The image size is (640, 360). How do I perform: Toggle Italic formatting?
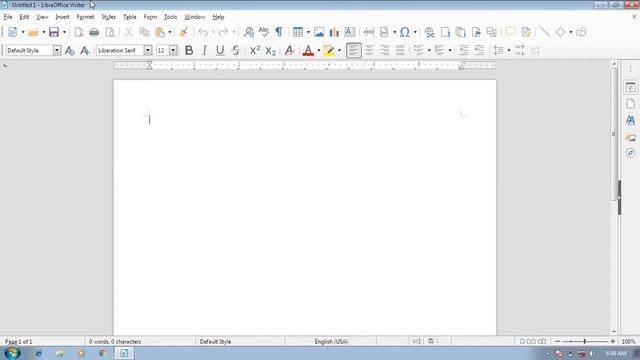coord(204,50)
